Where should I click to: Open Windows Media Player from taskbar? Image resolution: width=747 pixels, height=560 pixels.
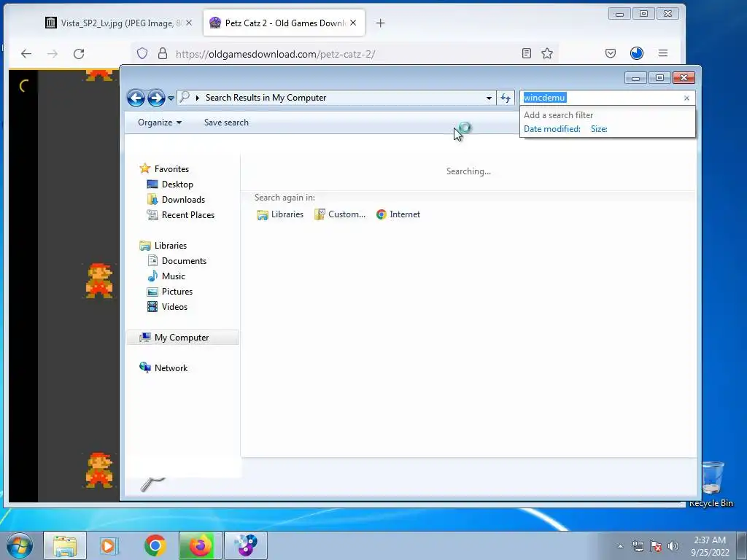click(x=109, y=545)
